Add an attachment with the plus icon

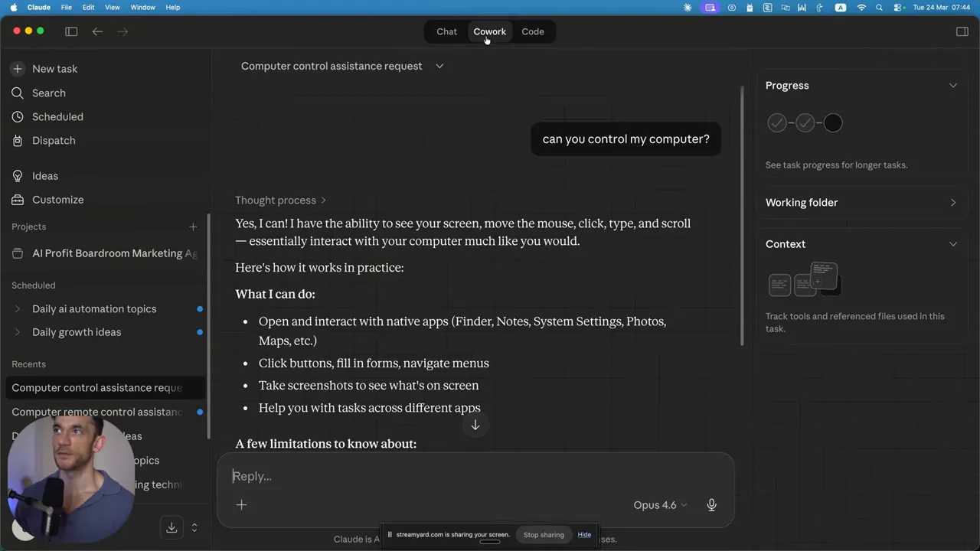[241, 505]
